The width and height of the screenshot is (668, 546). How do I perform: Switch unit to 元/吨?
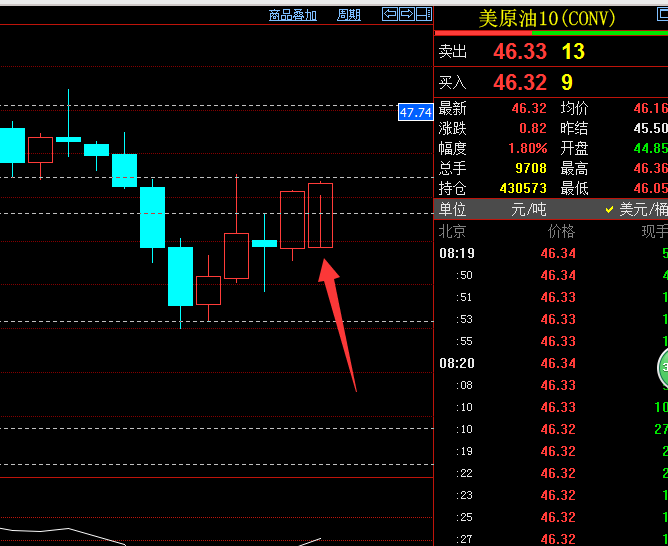pos(529,209)
